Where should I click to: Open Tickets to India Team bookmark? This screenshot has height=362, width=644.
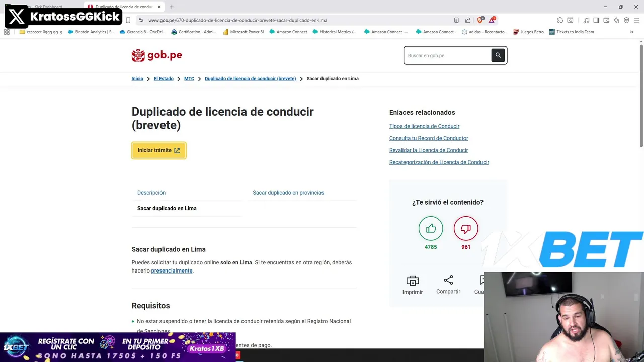(x=572, y=32)
